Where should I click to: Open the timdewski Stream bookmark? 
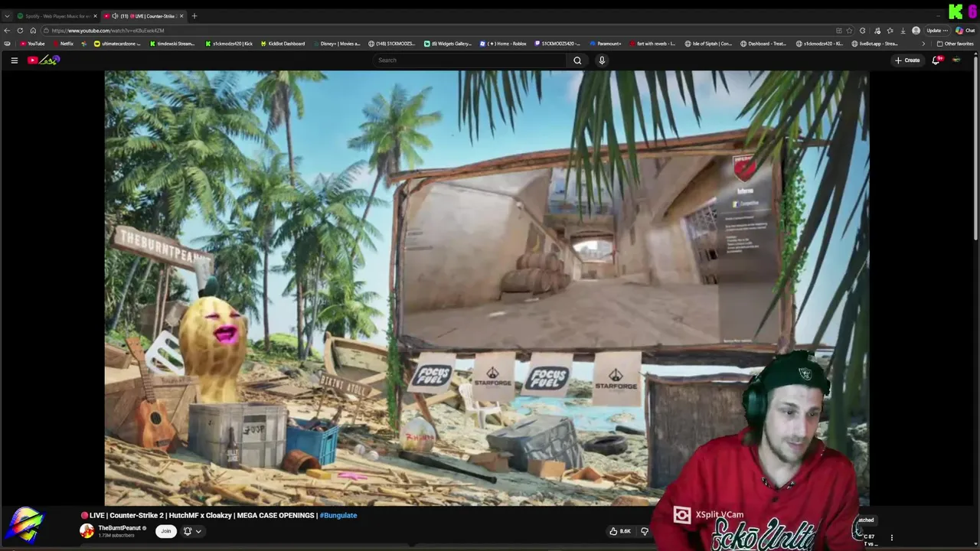172,44
